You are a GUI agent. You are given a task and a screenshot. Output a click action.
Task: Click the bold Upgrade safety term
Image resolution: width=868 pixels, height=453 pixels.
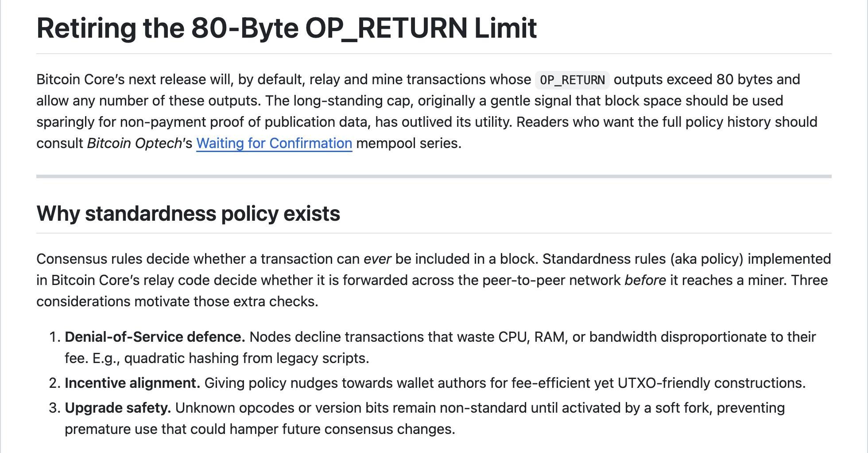tap(118, 408)
